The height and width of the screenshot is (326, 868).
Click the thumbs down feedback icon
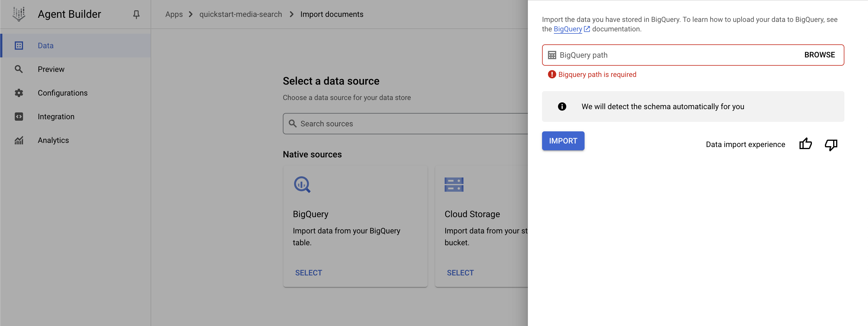pos(831,144)
